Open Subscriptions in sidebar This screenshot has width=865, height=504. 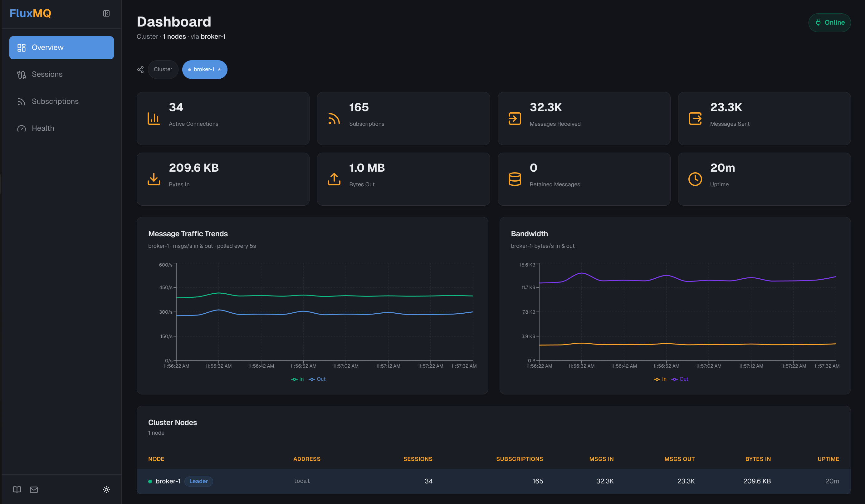(x=61, y=101)
